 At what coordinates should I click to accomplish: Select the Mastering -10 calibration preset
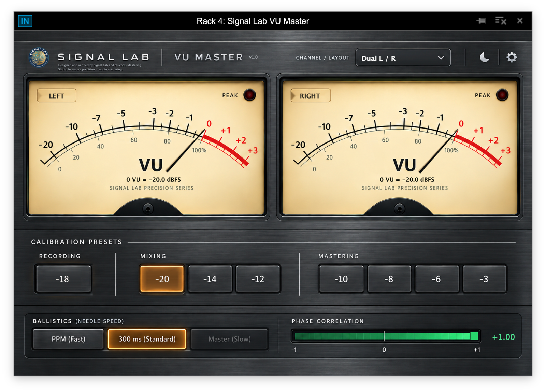pyautogui.click(x=341, y=279)
